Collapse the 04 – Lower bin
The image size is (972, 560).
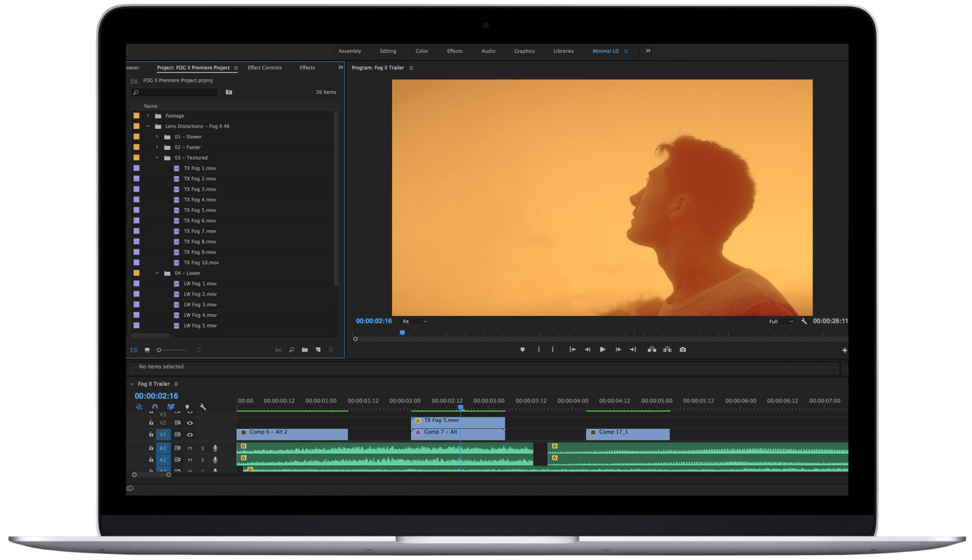pyautogui.click(x=157, y=273)
